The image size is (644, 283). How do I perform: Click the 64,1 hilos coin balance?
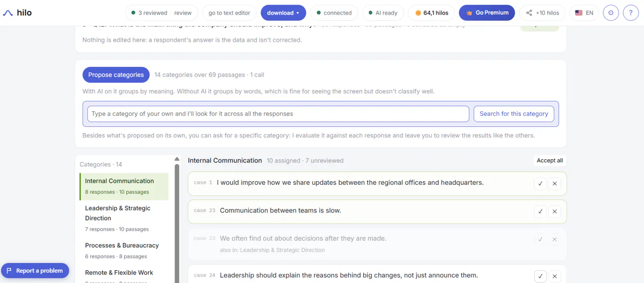[431, 13]
